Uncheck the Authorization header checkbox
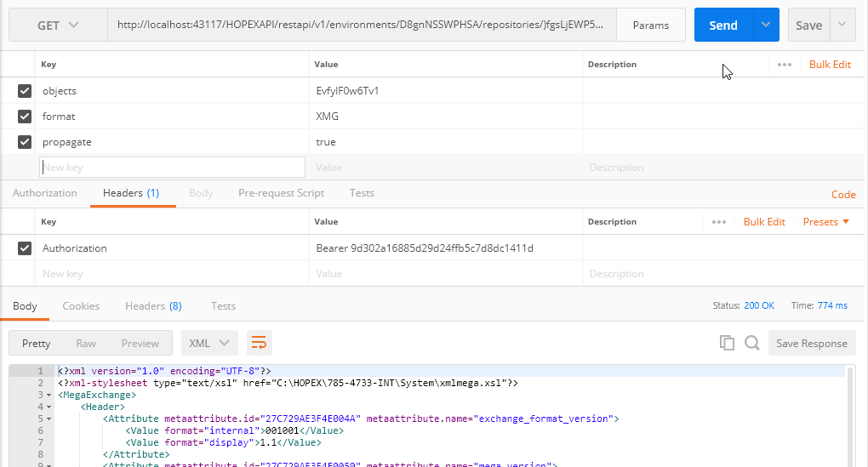Viewport: 868px width, 467px height. coord(25,248)
